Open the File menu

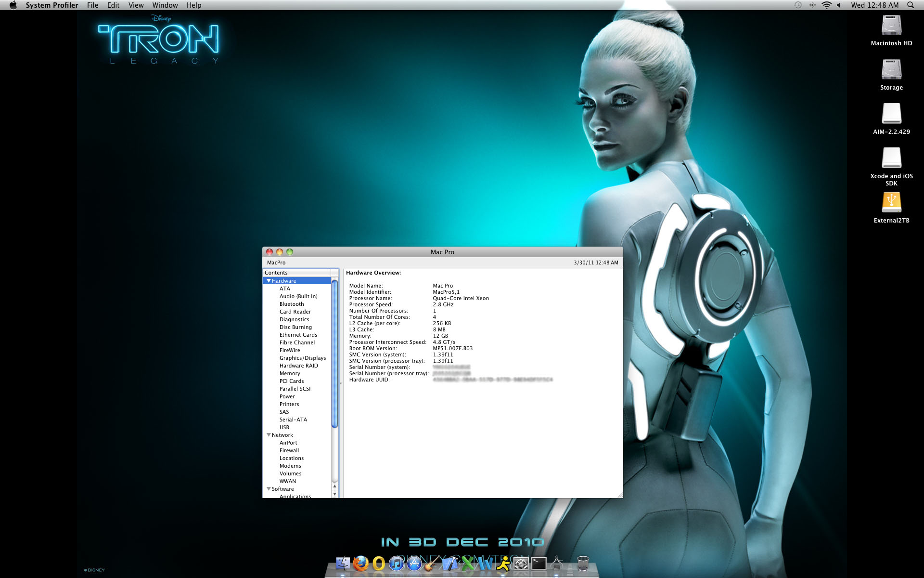(x=92, y=5)
